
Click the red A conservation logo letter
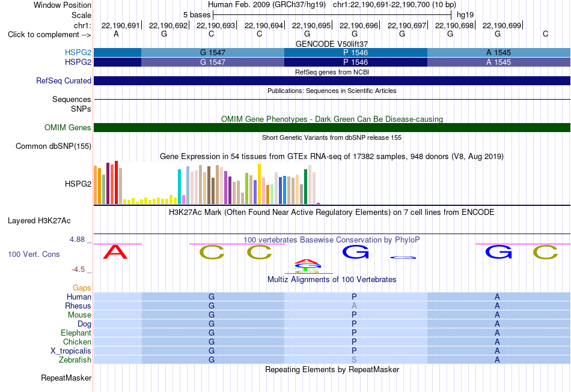click(115, 252)
